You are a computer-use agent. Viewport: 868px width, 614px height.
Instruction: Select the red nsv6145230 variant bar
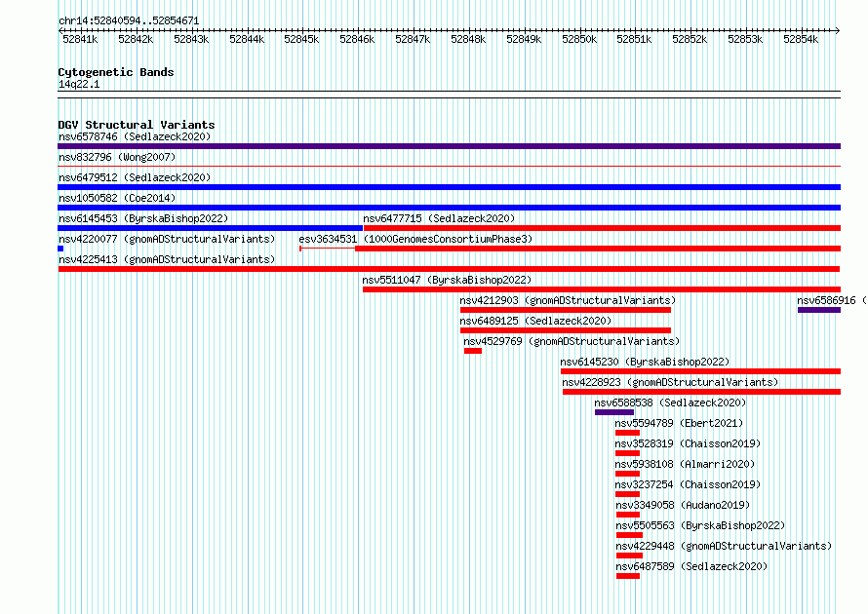click(701, 371)
